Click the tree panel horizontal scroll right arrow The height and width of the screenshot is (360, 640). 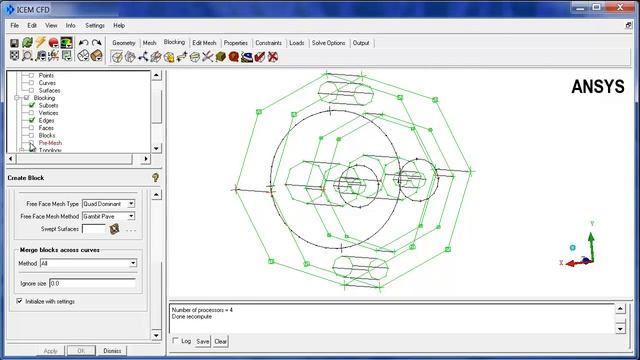pos(146,159)
